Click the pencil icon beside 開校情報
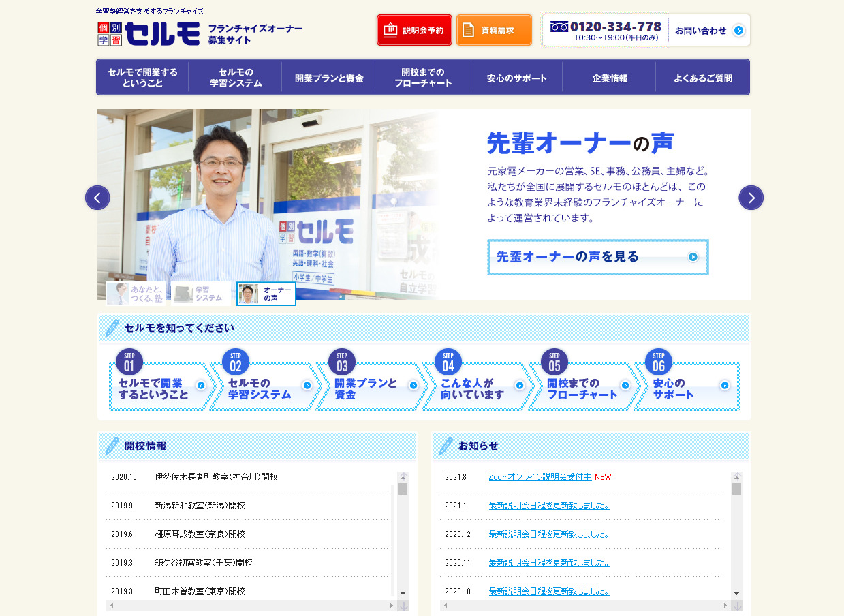 tap(112, 446)
